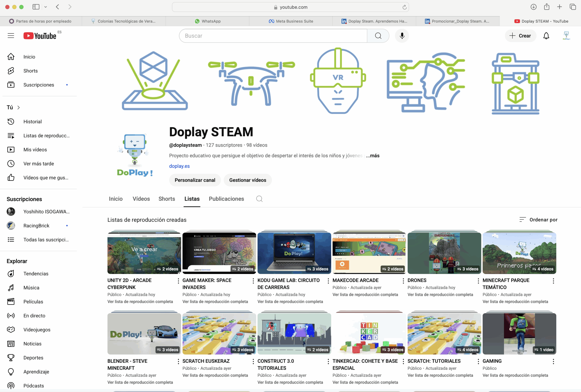Open the Ordenar por dropdown
Viewport: 581px width, 392px height.
[544, 220]
